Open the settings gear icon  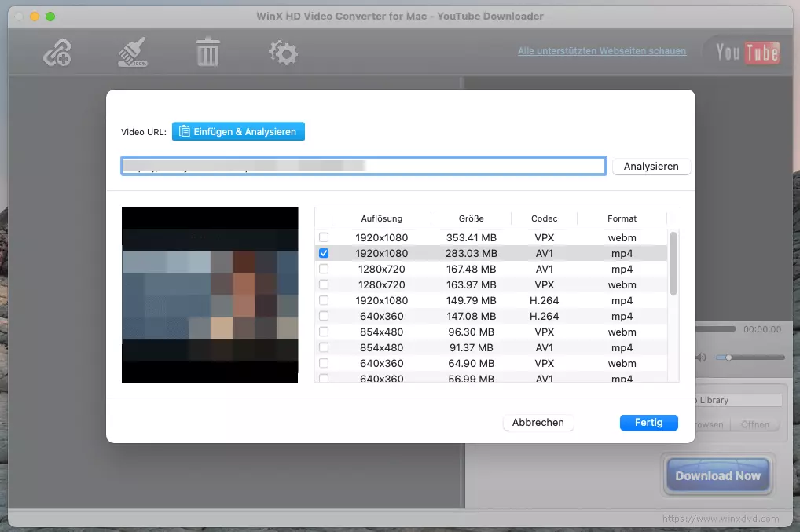[283, 53]
